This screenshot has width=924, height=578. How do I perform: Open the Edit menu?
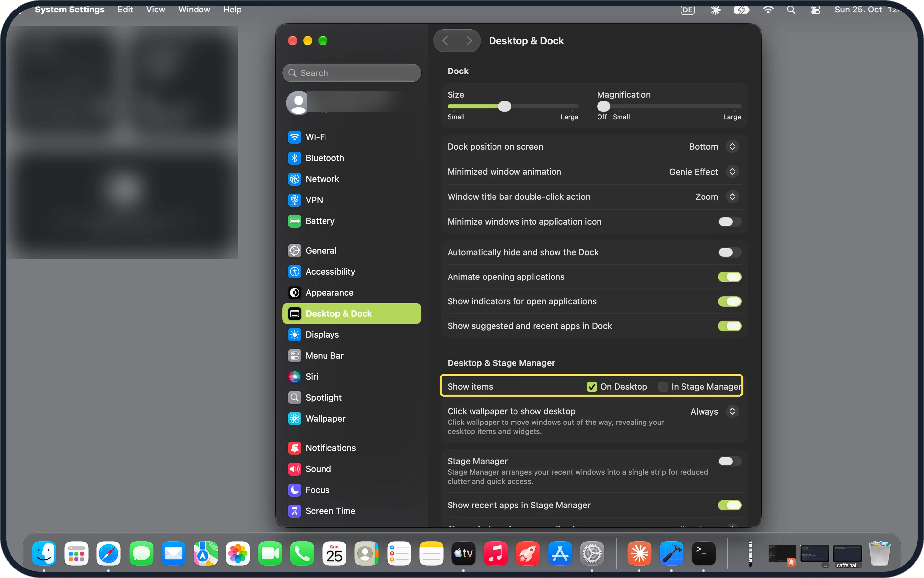point(125,10)
